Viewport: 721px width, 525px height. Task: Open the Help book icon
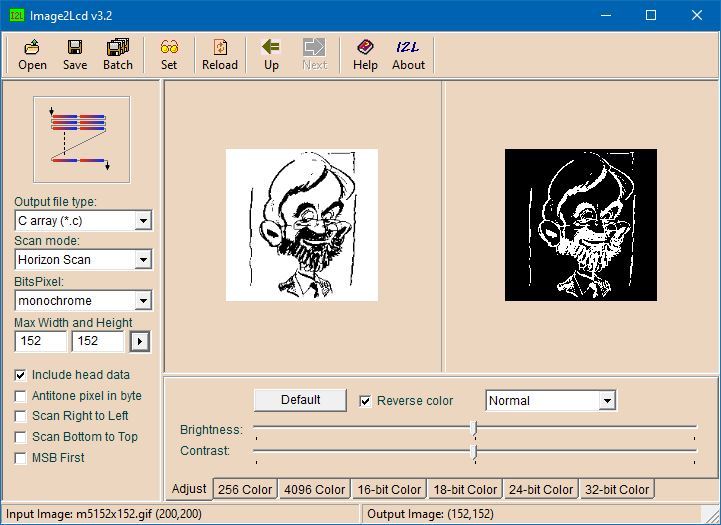366,55
